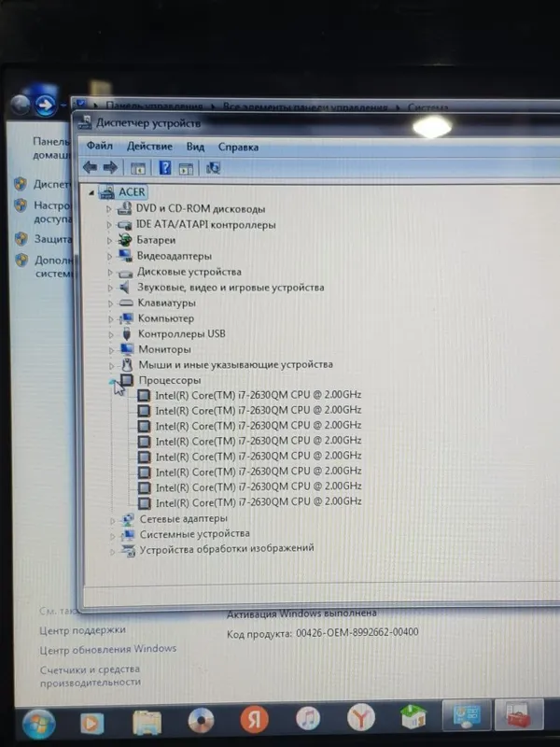Expand DVD и CD-ROM дисководы category
Viewport: 560px width, 747px height.
[108, 209]
